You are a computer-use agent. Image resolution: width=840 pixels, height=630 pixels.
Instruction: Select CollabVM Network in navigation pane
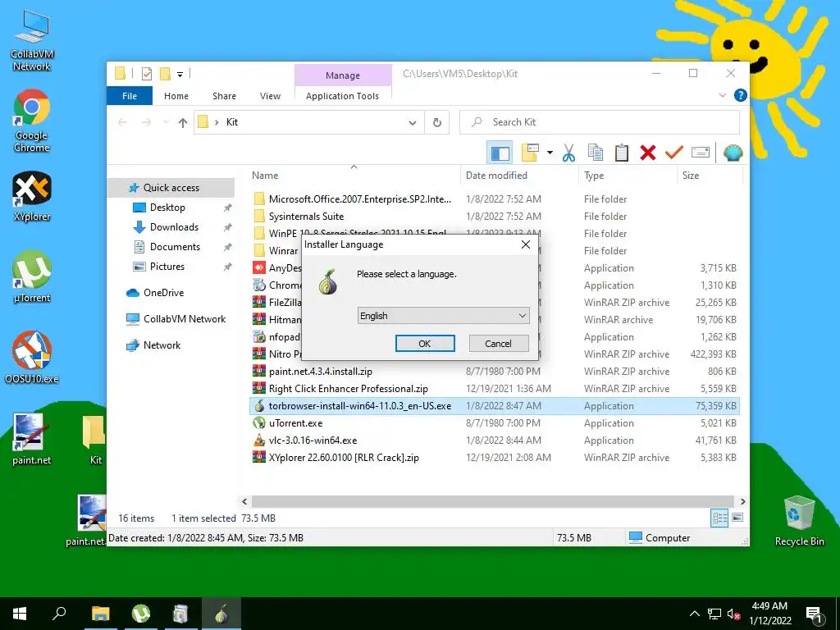(x=185, y=319)
